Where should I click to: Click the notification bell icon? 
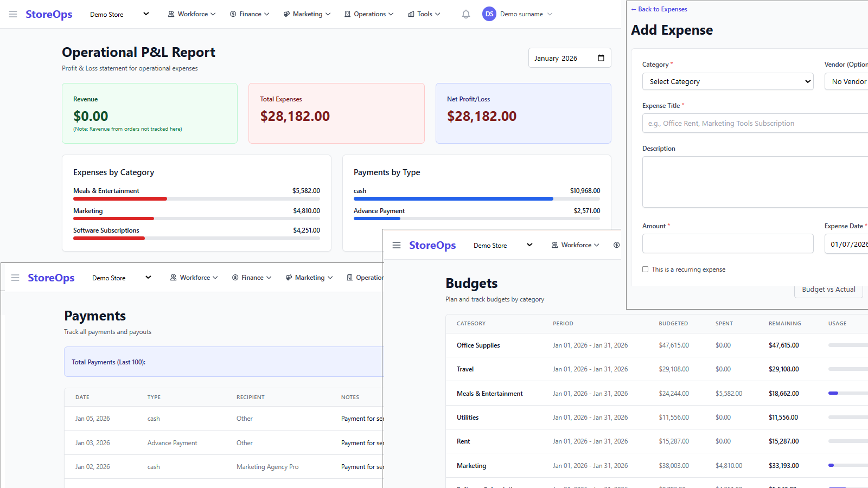(465, 14)
